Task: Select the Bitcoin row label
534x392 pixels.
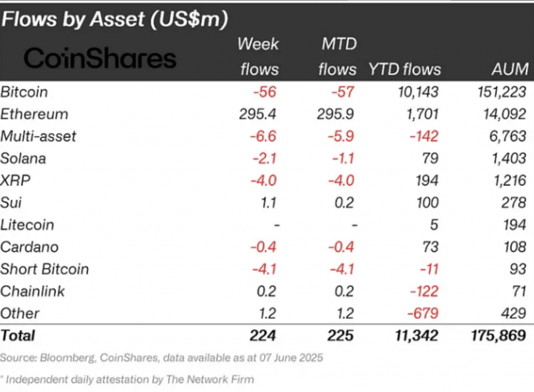Action: click(x=24, y=92)
